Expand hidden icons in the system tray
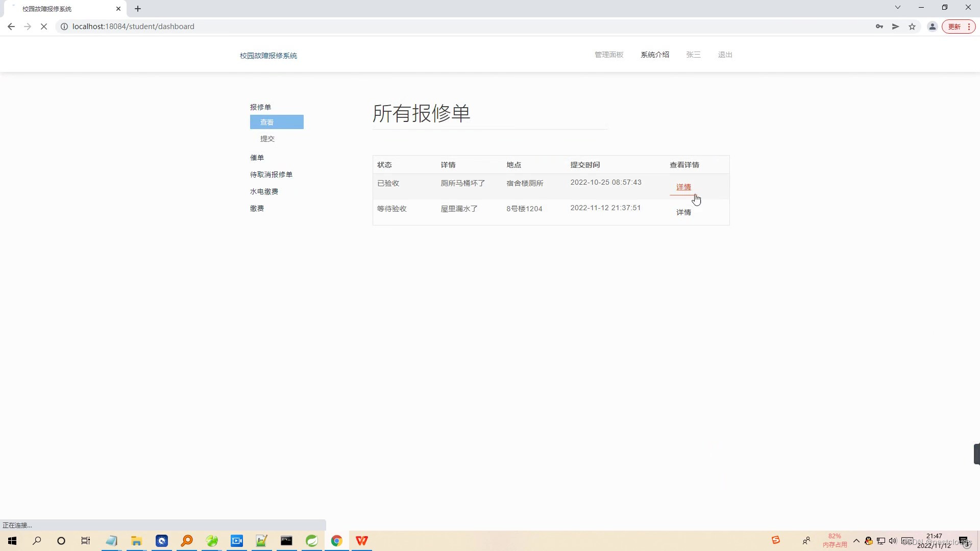The image size is (980, 551). tap(856, 540)
